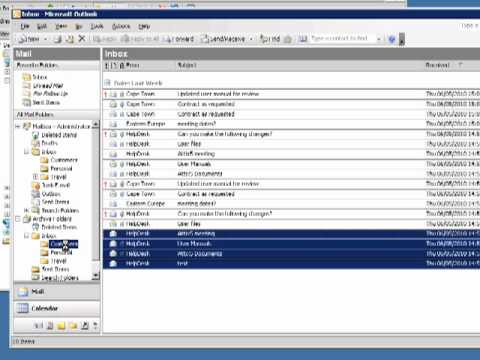Viewport: 480px width, 360px height.
Task: Select the highlighted Customers folder in Archive Folders
Action: point(64,244)
